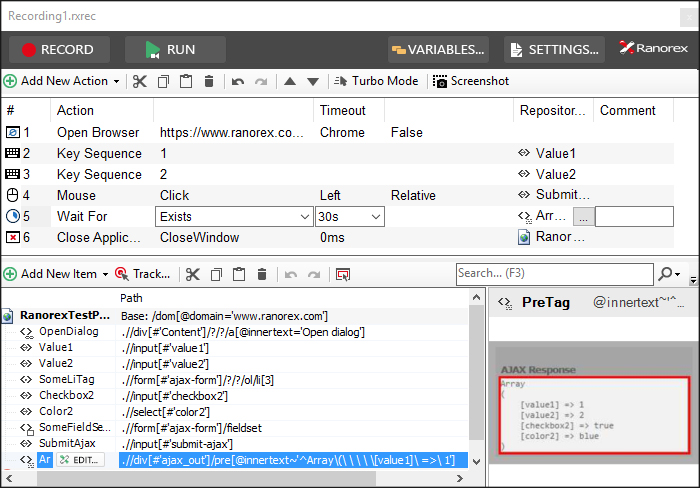Click repository scrollbar up arrow
The image size is (700, 488).
coord(477,297)
